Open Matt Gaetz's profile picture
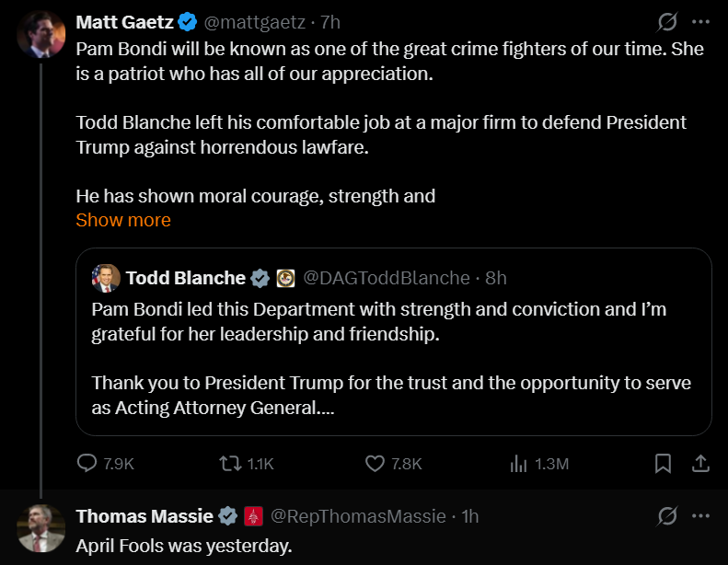Image resolution: width=728 pixels, height=565 pixels. click(x=41, y=34)
